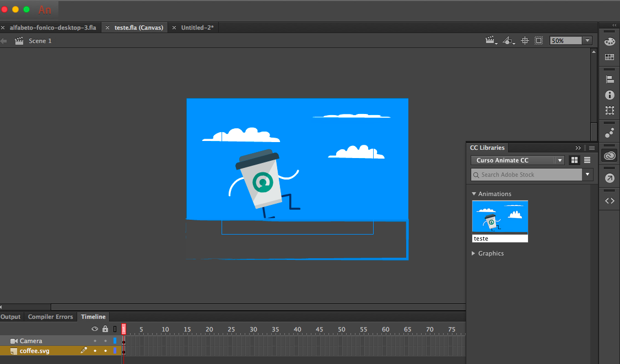620x364 pixels.
Task: Expand the Graphics section
Action: [x=473, y=253]
